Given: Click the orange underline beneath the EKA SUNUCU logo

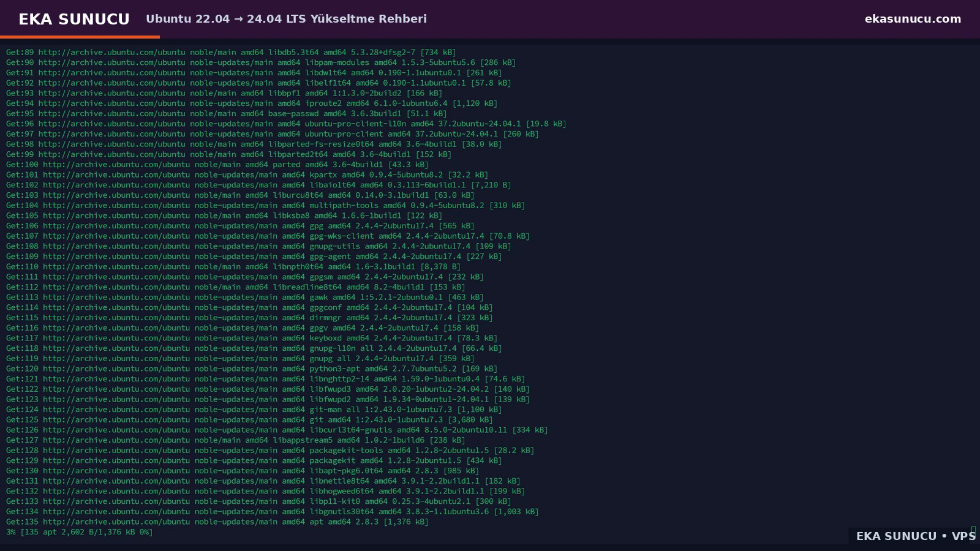Looking at the screenshot, I should 80,37.
